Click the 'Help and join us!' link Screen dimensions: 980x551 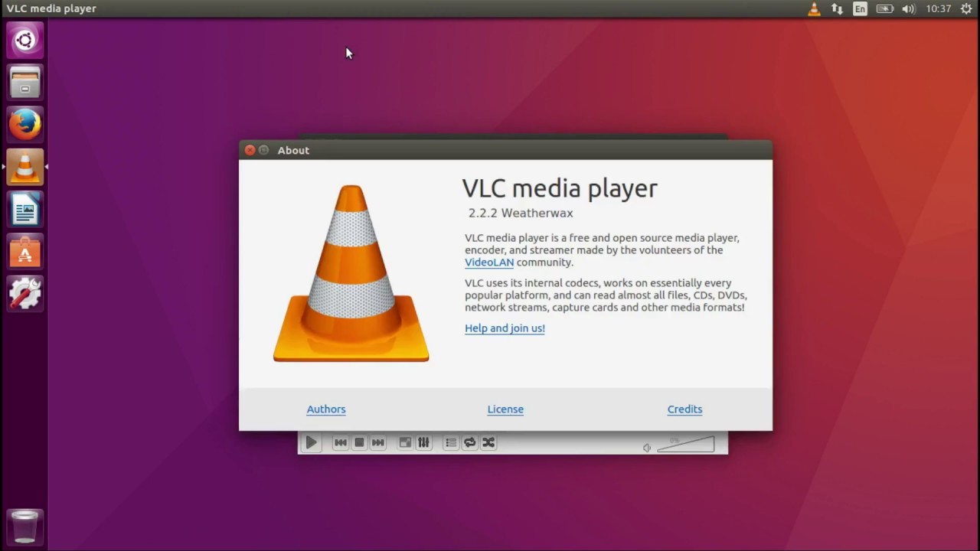pyautogui.click(x=505, y=328)
